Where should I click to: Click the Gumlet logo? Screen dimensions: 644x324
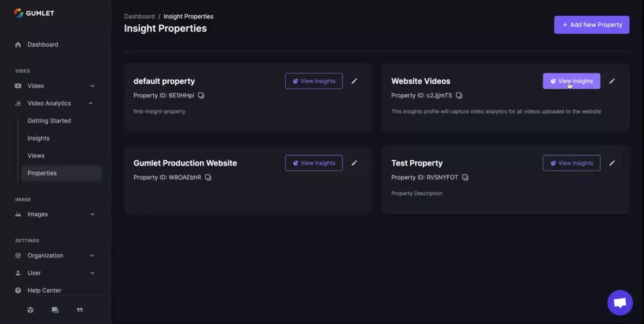[34, 13]
